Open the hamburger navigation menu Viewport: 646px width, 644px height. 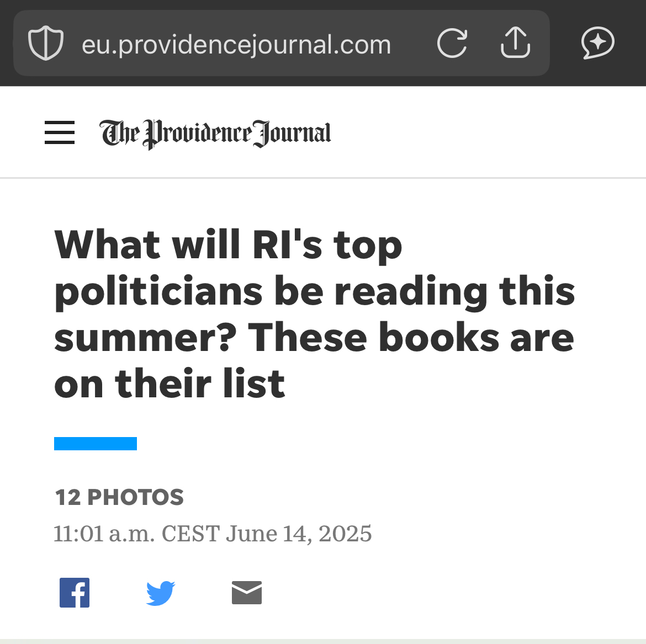tap(60, 132)
